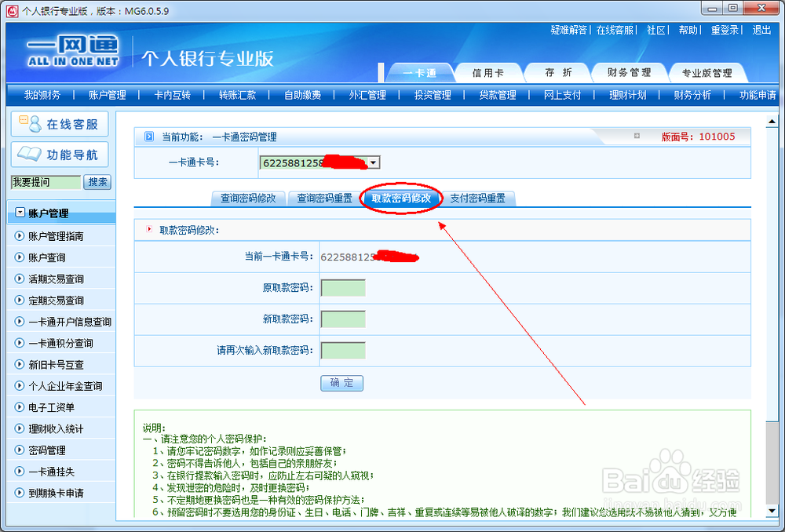
Task: Switch to the 信用卡 tab
Action: click(x=489, y=71)
